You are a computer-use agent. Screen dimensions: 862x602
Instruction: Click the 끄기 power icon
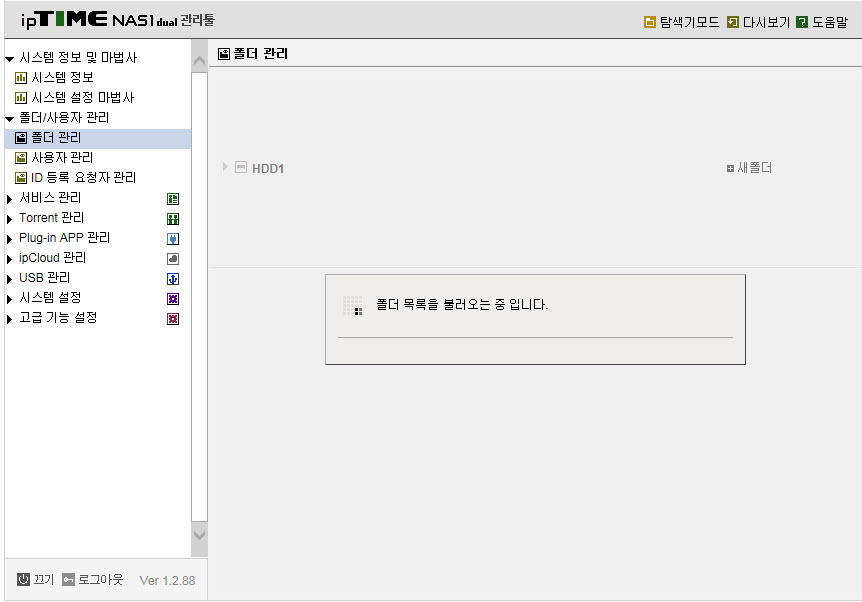click(23, 579)
